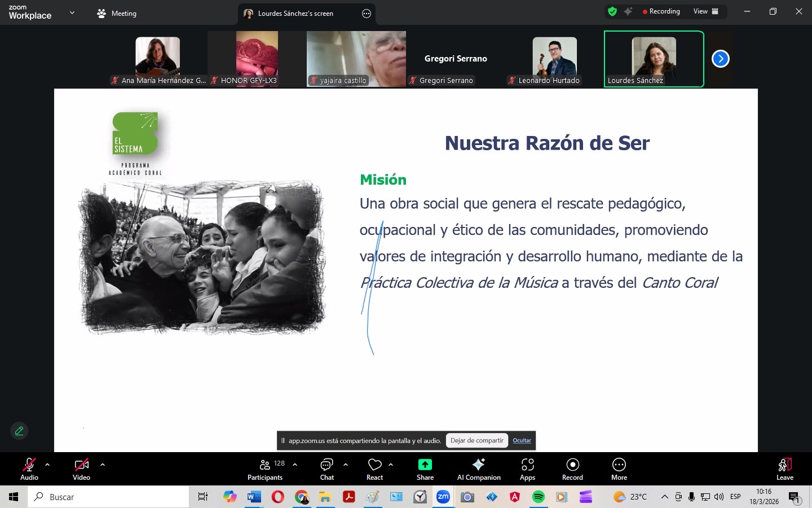Viewport: 812px width, 508px height.
Task: Click the blue arrow to see more participants
Action: pos(720,58)
